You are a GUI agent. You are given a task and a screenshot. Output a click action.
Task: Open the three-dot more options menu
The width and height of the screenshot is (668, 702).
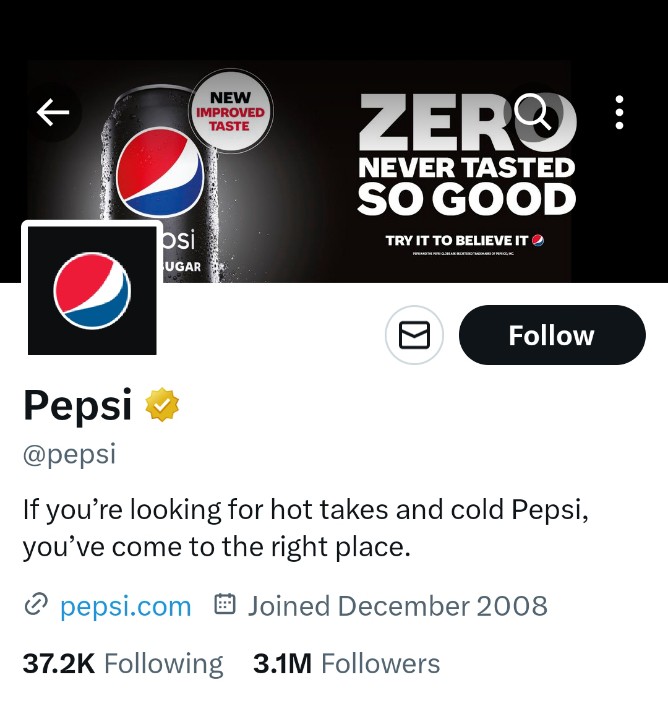coord(620,113)
